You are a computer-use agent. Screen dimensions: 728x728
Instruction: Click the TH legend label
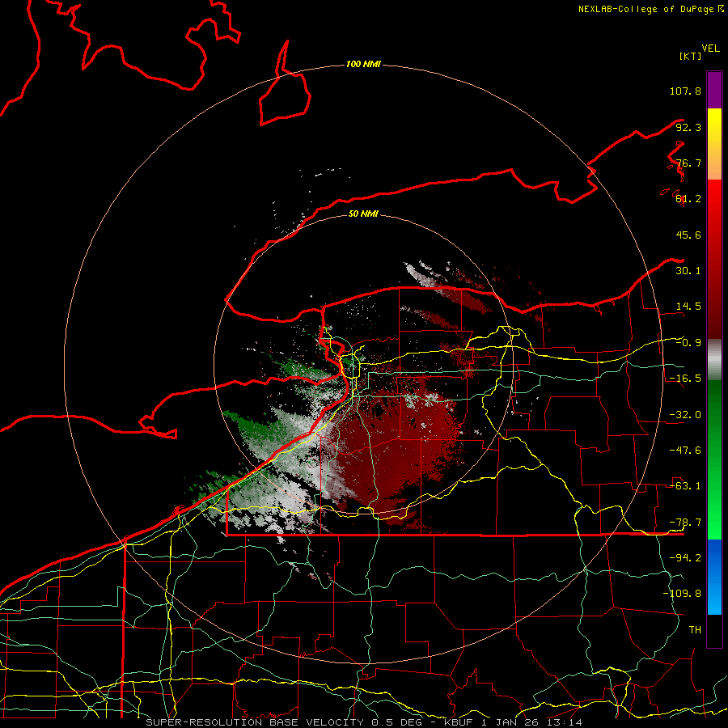tap(695, 630)
